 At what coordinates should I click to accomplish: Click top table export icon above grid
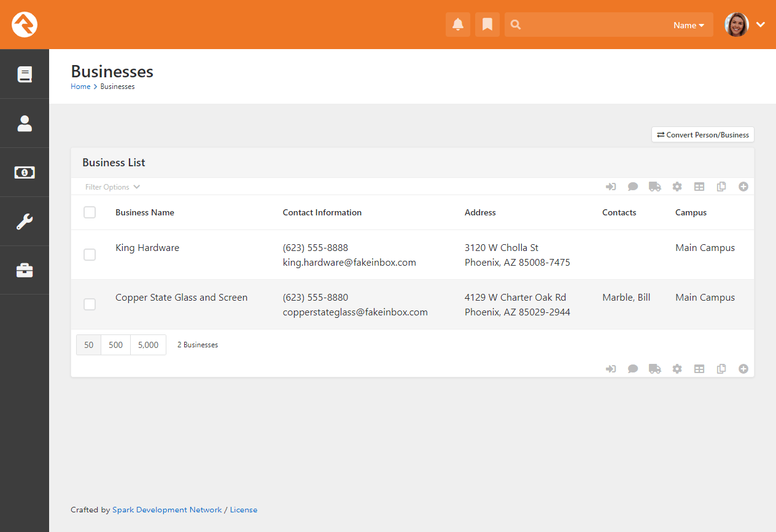tap(699, 187)
